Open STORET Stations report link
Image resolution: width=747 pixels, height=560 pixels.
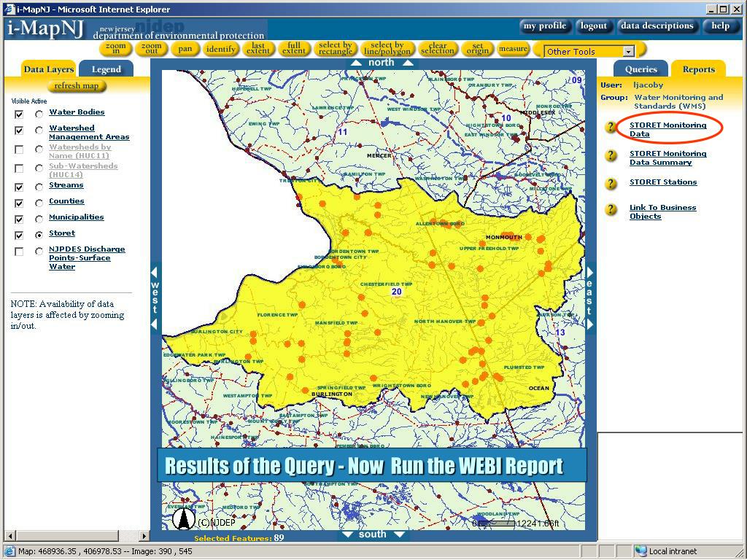pos(663,182)
